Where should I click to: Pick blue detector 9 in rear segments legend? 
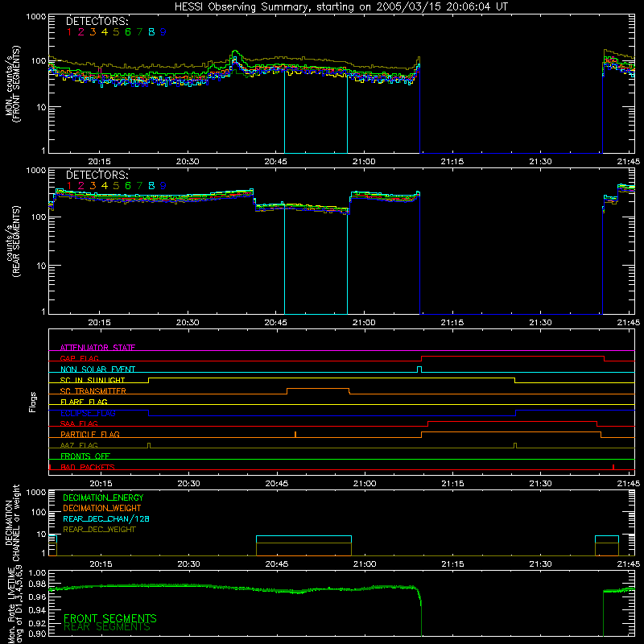coord(163,186)
